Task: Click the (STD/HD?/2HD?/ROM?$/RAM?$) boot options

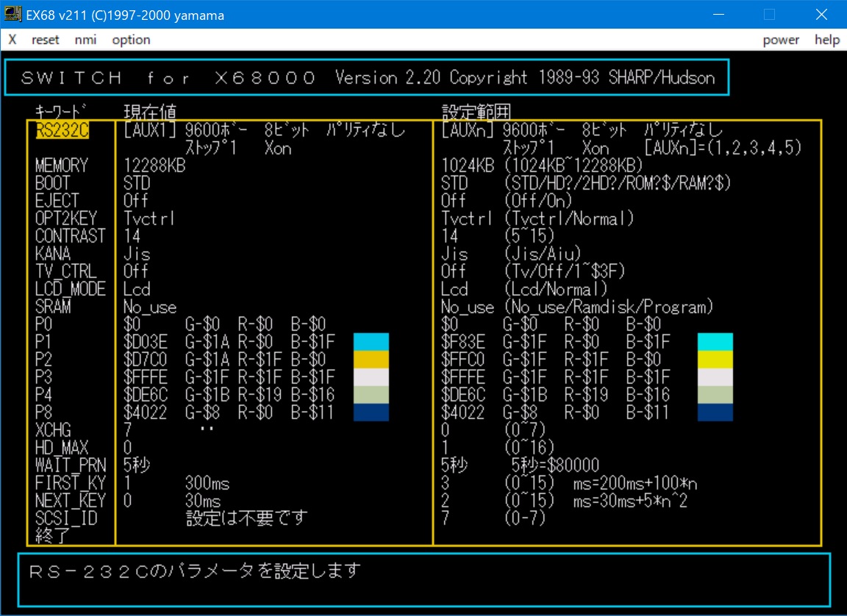Action: coord(618,183)
